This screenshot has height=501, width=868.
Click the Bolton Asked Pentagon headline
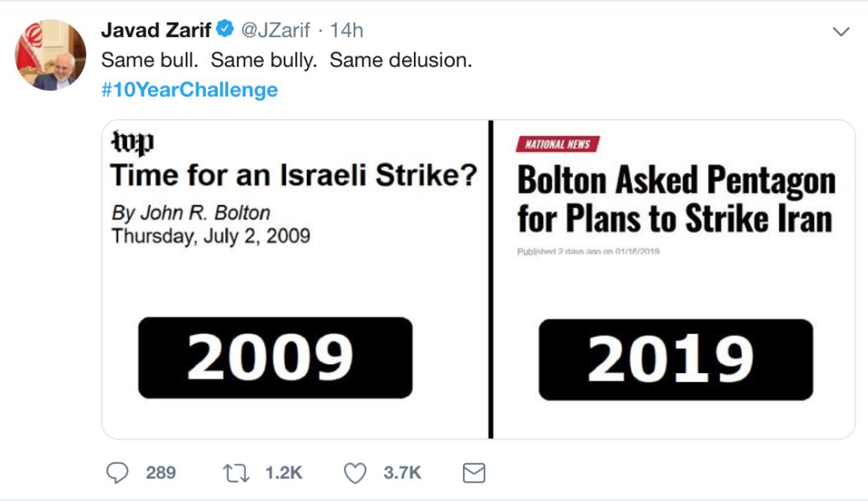[x=676, y=199]
